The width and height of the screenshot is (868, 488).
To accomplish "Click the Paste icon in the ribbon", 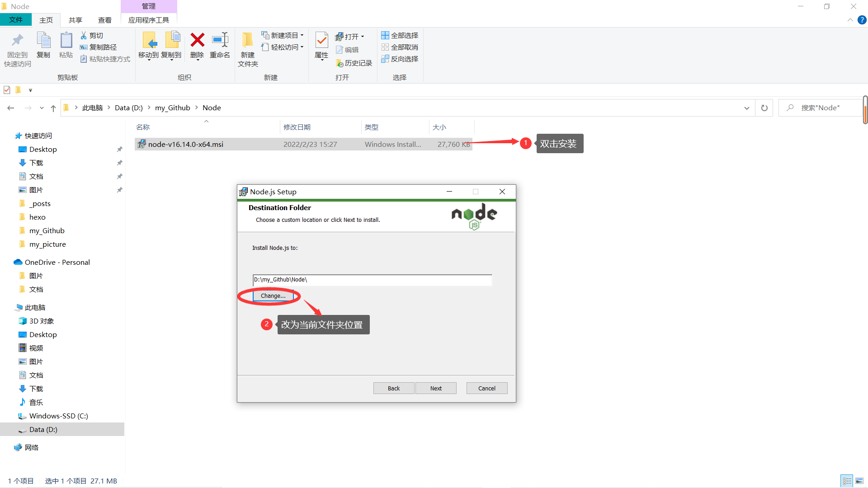I will 66,41.
